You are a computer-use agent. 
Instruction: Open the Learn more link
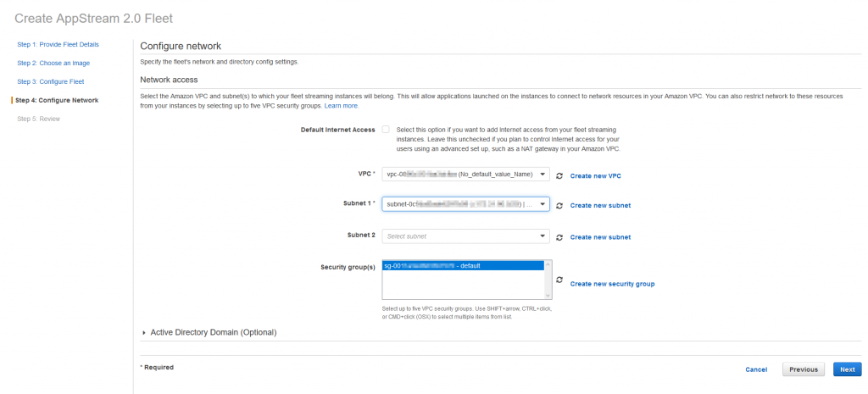click(x=341, y=105)
